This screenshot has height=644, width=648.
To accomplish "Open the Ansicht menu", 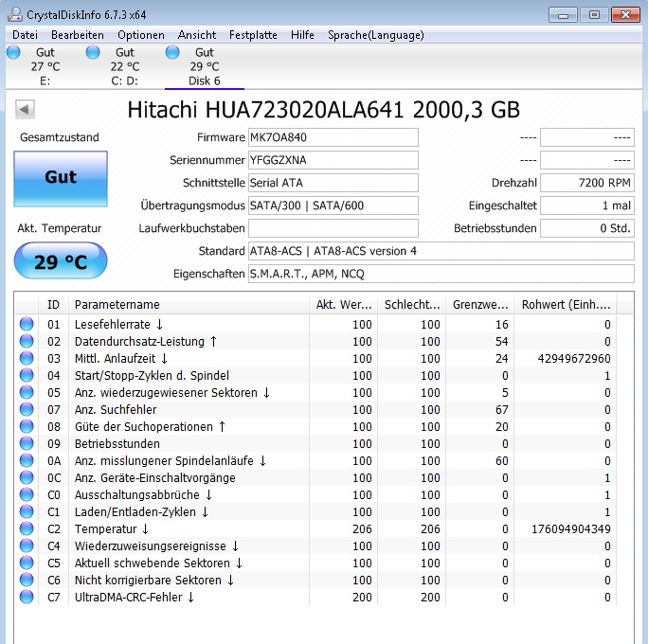I will 197,35.
